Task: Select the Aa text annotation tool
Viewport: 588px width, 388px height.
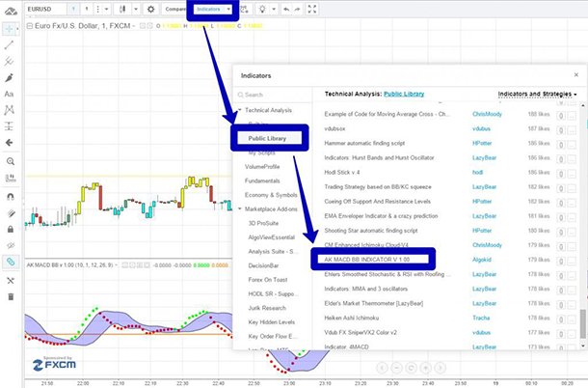Action: (x=9, y=94)
